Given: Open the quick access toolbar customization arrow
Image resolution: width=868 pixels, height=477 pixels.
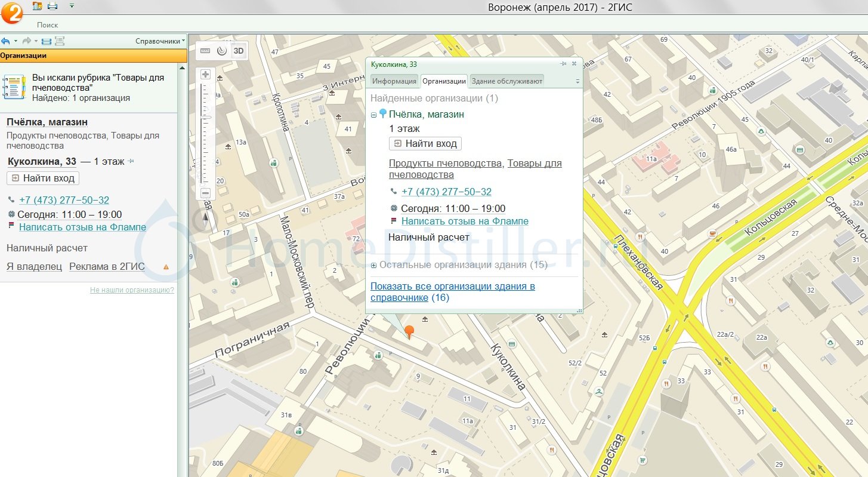Looking at the screenshot, I should (x=72, y=6).
